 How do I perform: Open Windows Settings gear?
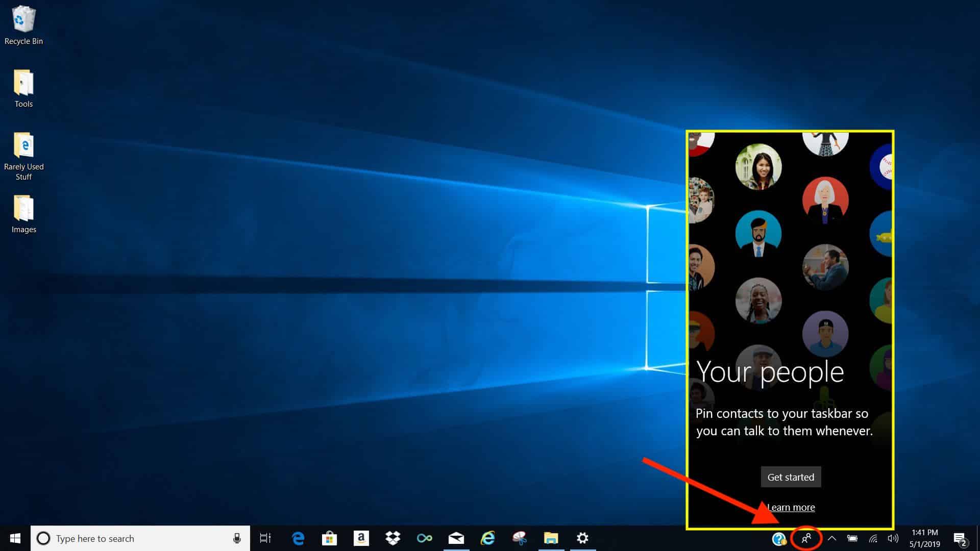583,538
